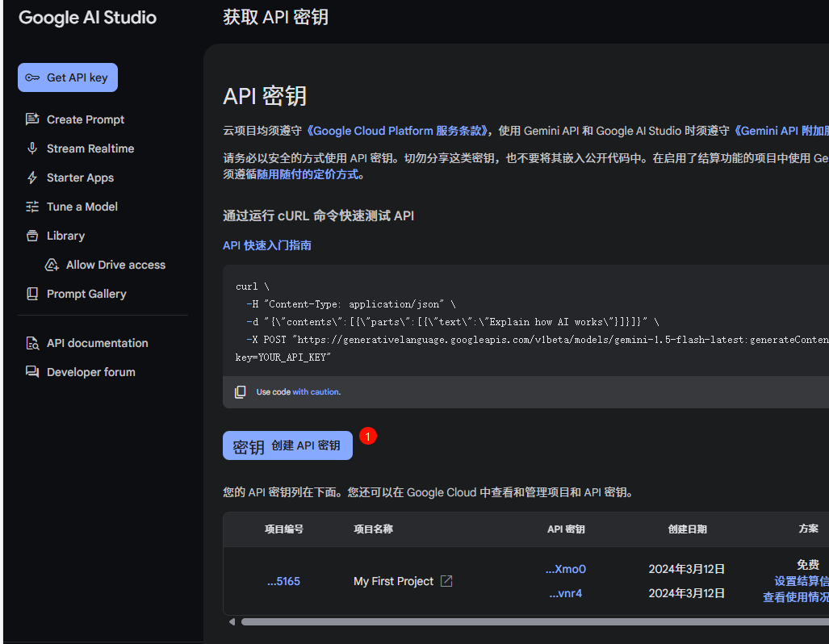Open the API 快速入门指南 link
This screenshot has height=644, width=829.
click(267, 245)
